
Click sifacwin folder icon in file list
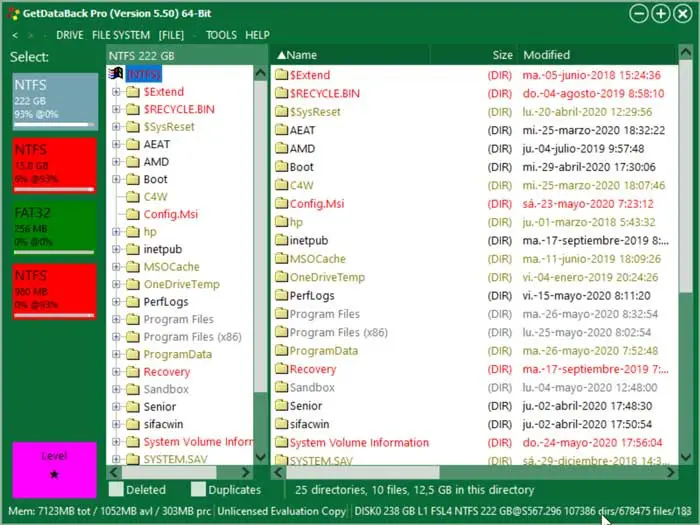click(281, 424)
